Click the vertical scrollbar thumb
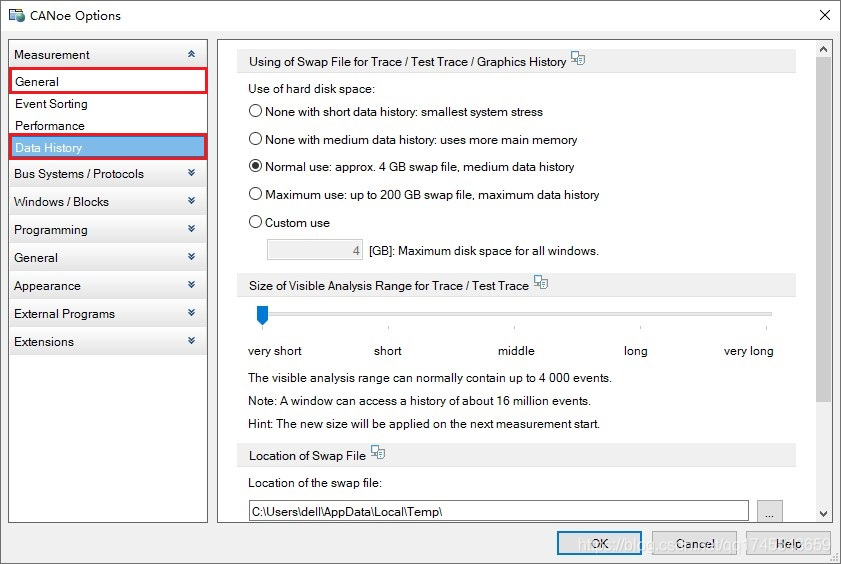Screen dimensions: 841x564 823,229
